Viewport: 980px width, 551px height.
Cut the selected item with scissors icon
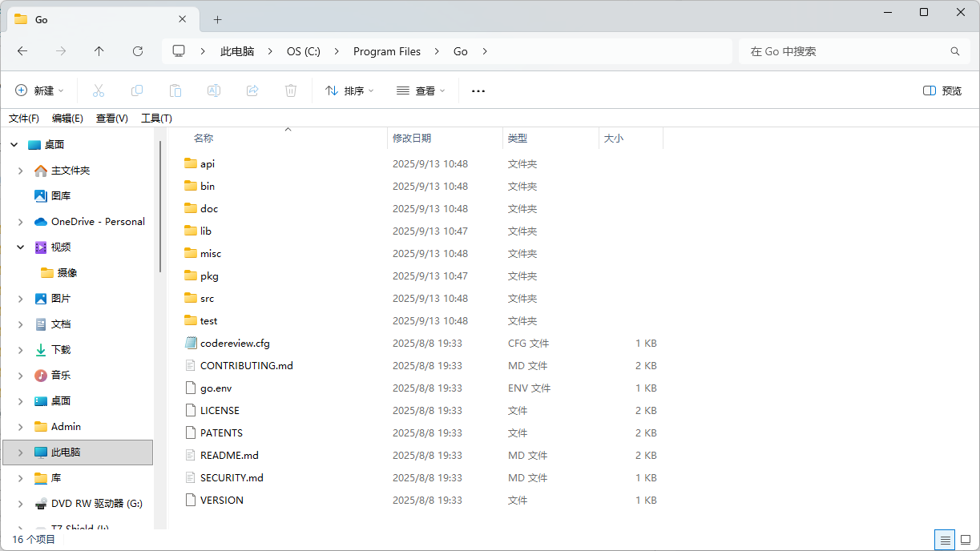pyautogui.click(x=99, y=90)
